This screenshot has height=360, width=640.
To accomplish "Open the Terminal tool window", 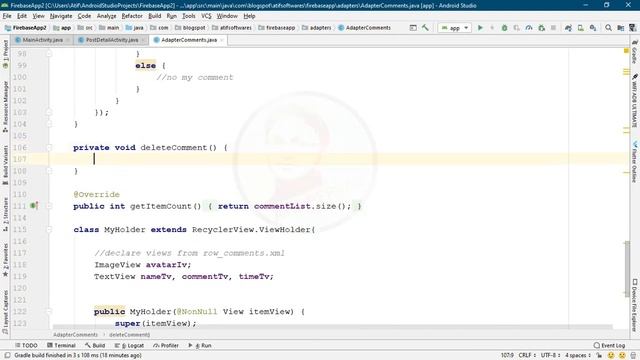I will 62,345.
